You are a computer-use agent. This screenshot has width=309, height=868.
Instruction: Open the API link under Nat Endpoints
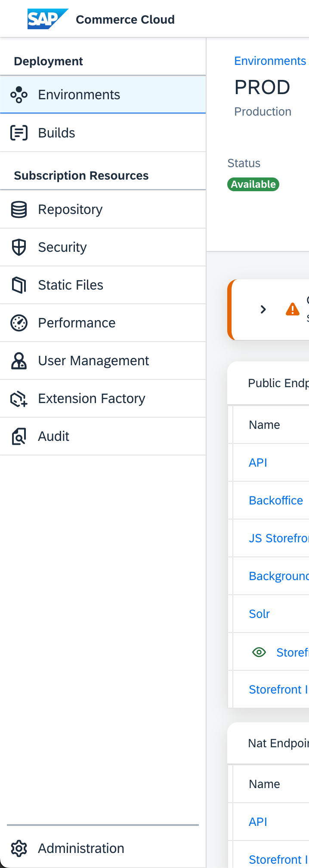point(258,822)
